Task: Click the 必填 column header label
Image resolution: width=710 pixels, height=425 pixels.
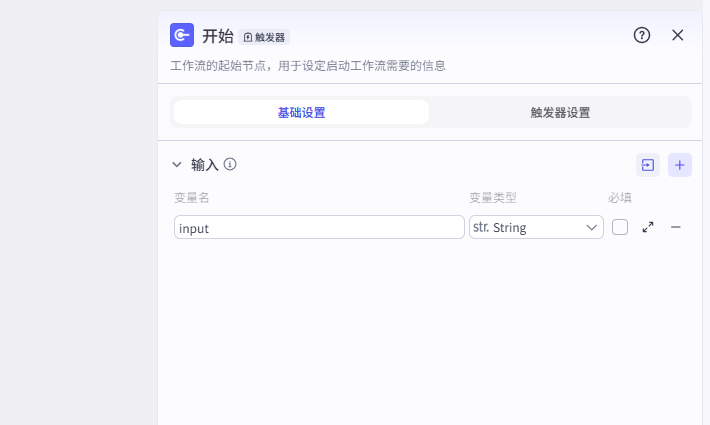Action: pos(619,197)
